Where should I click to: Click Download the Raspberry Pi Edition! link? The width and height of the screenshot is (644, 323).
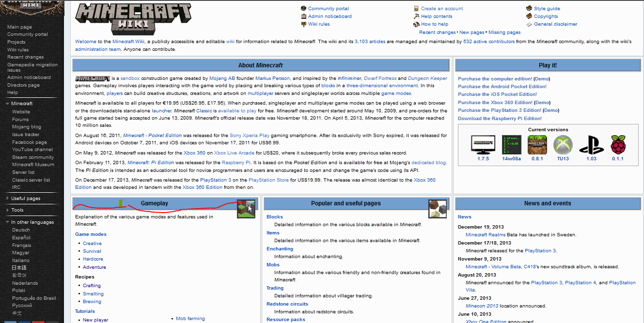[x=500, y=119]
